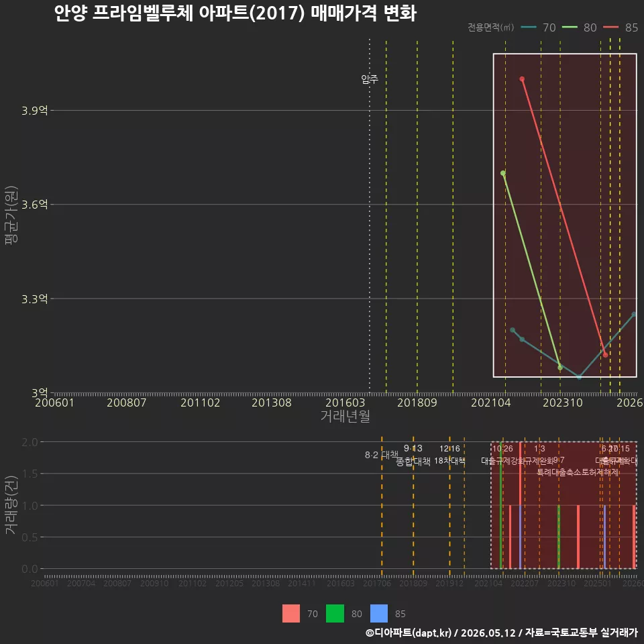Click the 9·13 종합대책 policy annotation
644x644 pixels.
pos(413,455)
